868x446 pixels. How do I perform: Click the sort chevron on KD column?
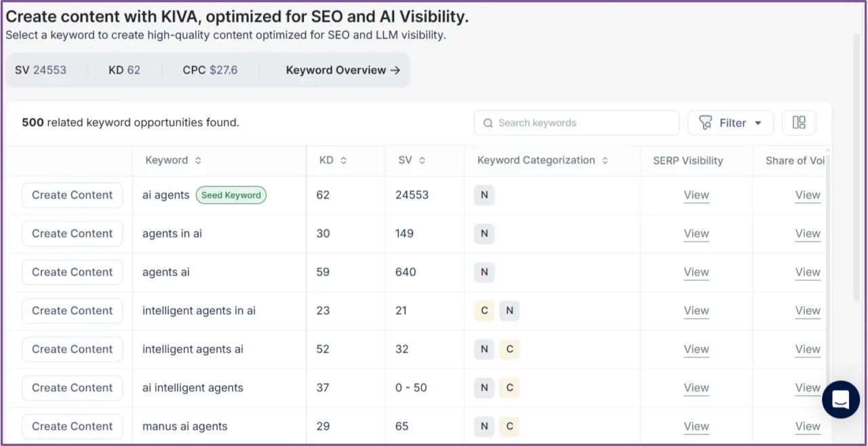click(x=342, y=160)
